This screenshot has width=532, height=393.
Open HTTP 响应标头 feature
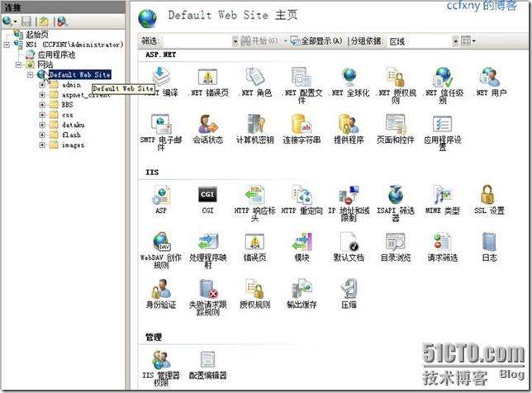click(x=254, y=203)
